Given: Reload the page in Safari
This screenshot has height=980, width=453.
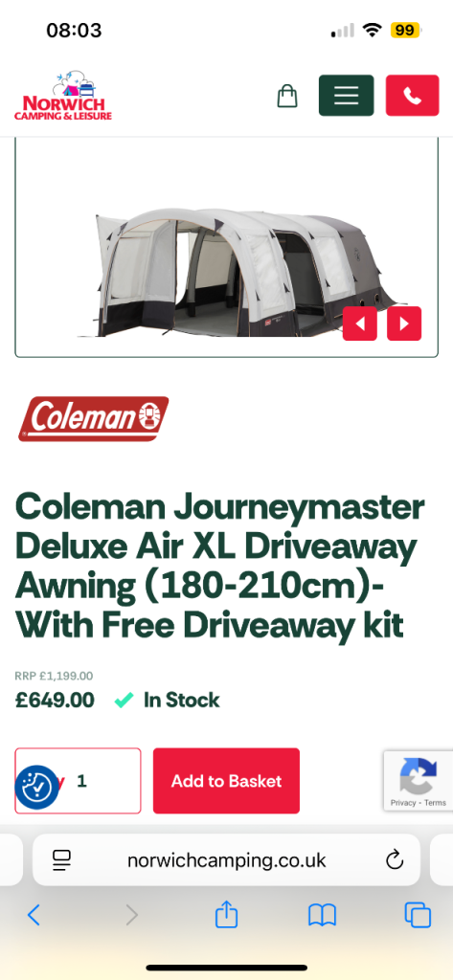Looking at the screenshot, I should pos(395,860).
